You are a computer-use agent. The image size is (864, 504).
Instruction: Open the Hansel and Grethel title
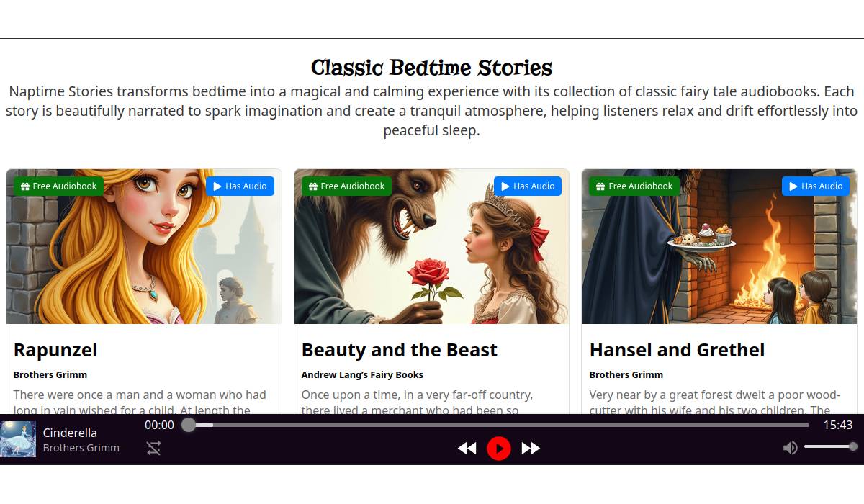[x=677, y=350]
